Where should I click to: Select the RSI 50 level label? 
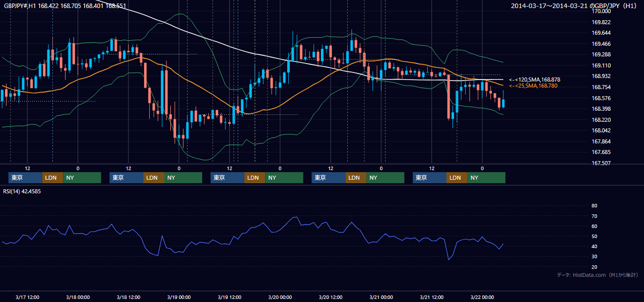pyautogui.click(x=594, y=236)
